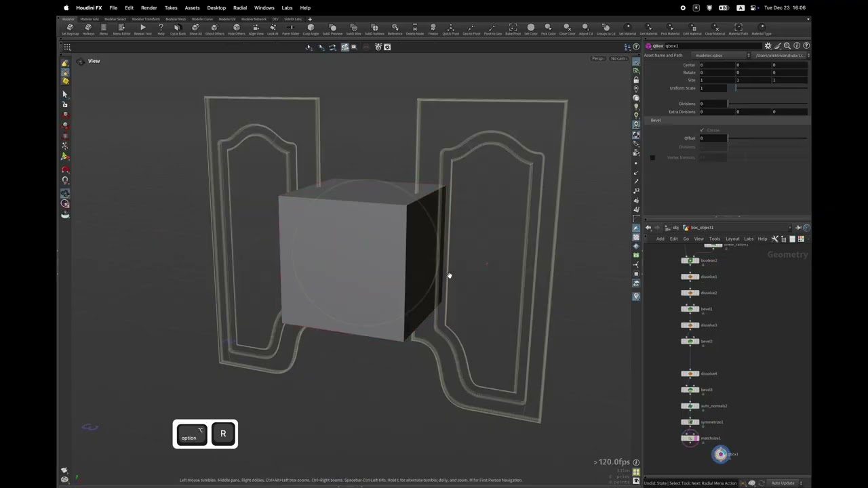Run the Repeat Tool shelf icon
This screenshot has width=868, height=488.
(x=143, y=29)
